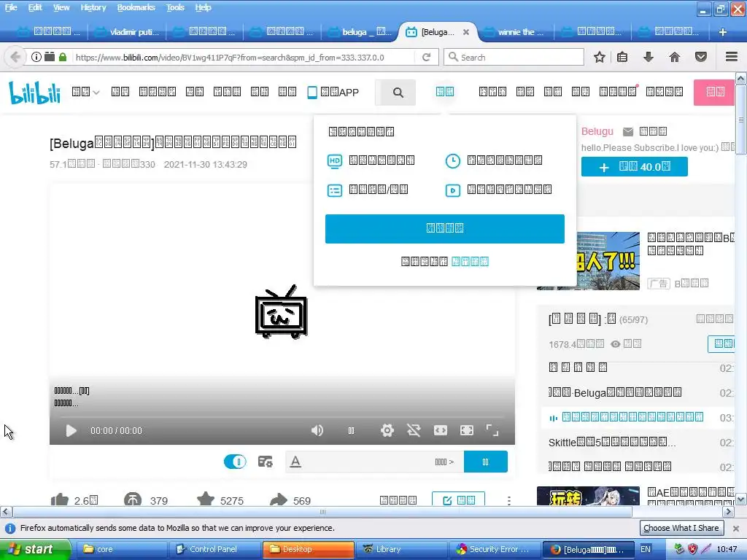Share the video with arrow icon 569

(278, 500)
